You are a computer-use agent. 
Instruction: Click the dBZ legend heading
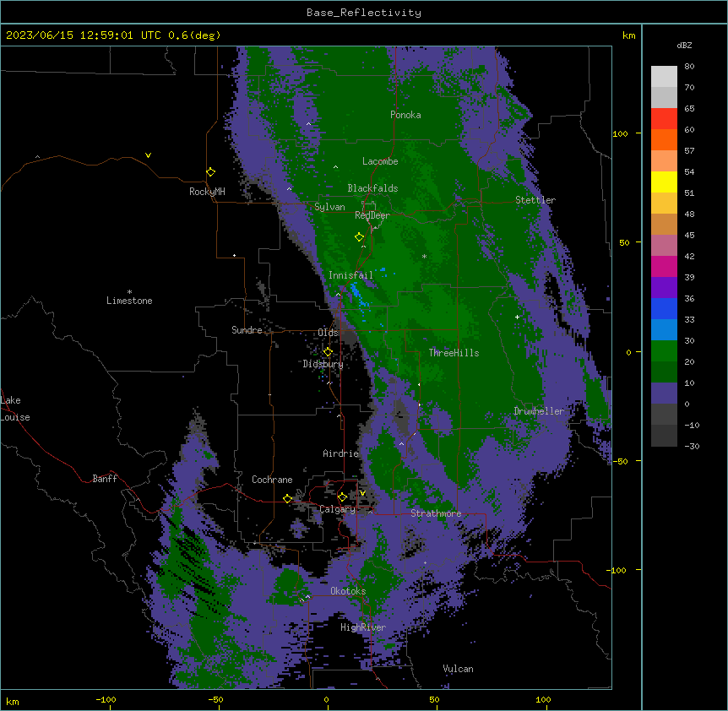684,46
